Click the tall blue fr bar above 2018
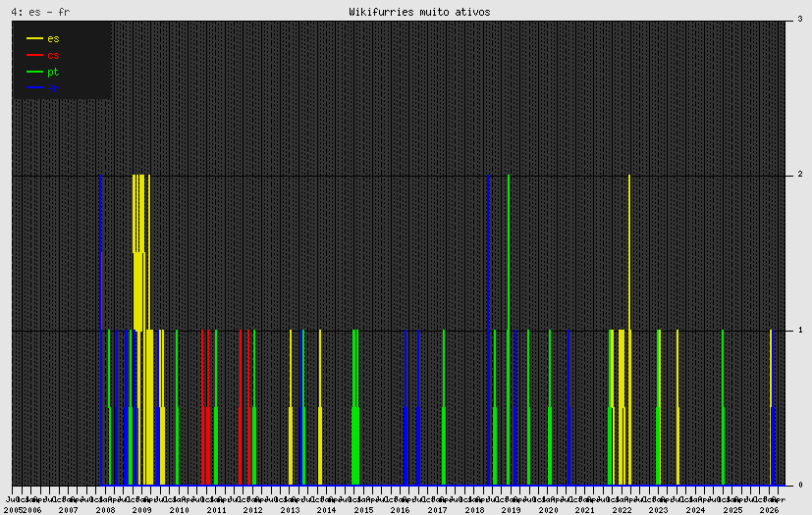 click(488, 330)
